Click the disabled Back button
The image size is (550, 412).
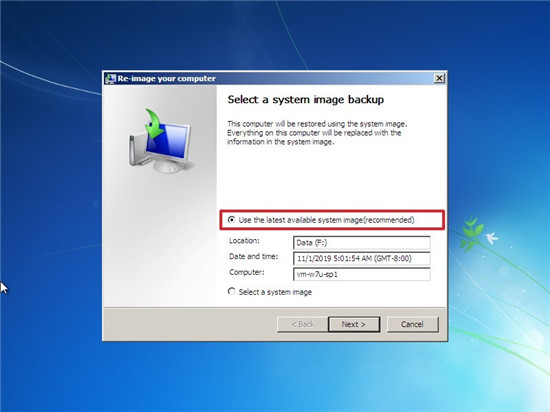[x=303, y=324]
